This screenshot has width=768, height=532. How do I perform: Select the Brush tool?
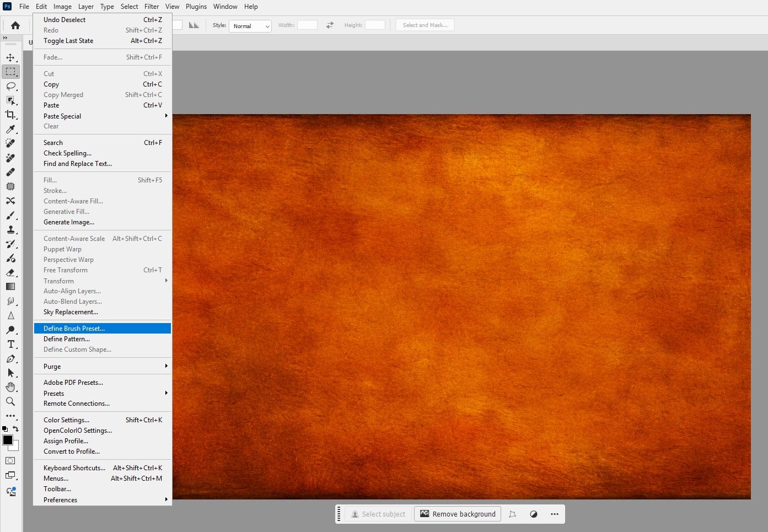click(11, 216)
